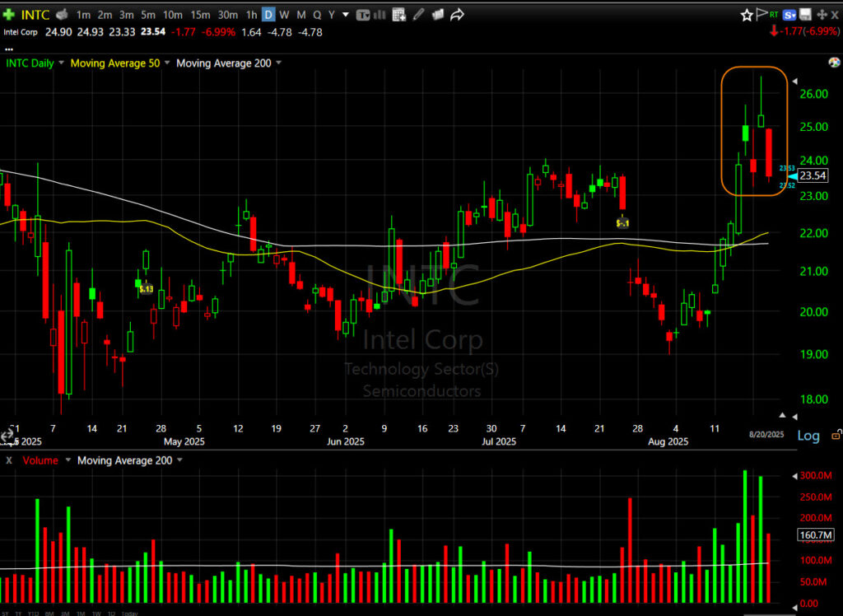The height and width of the screenshot is (616, 843).
Task: Click the blue S dropdown badge
Action: pyautogui.click(x=791, y=15)
